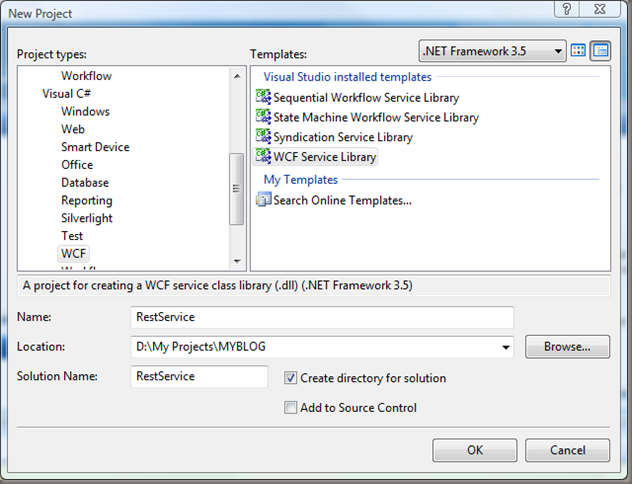Select the Reporting project type

pyautogui.click(x=87, y=200)
